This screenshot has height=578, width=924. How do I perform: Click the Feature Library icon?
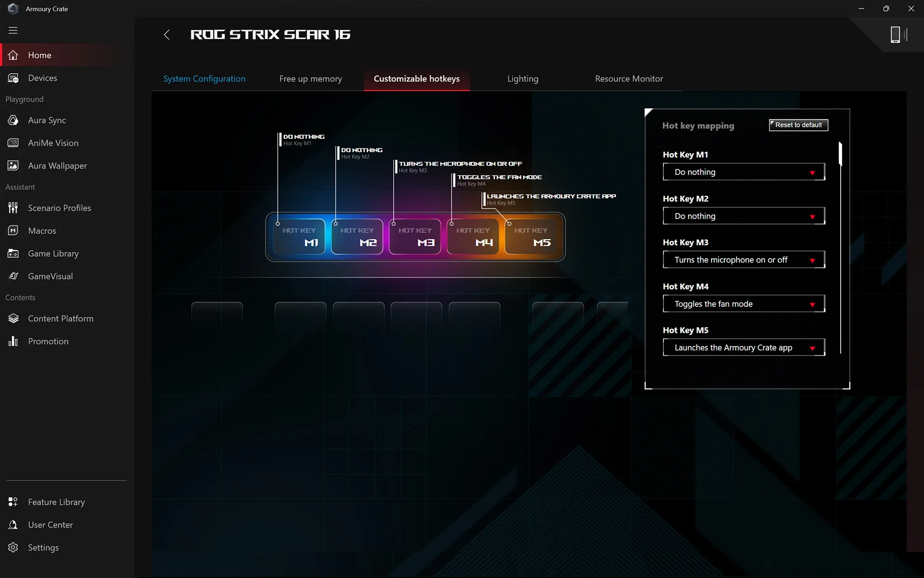tap(13, 502)
